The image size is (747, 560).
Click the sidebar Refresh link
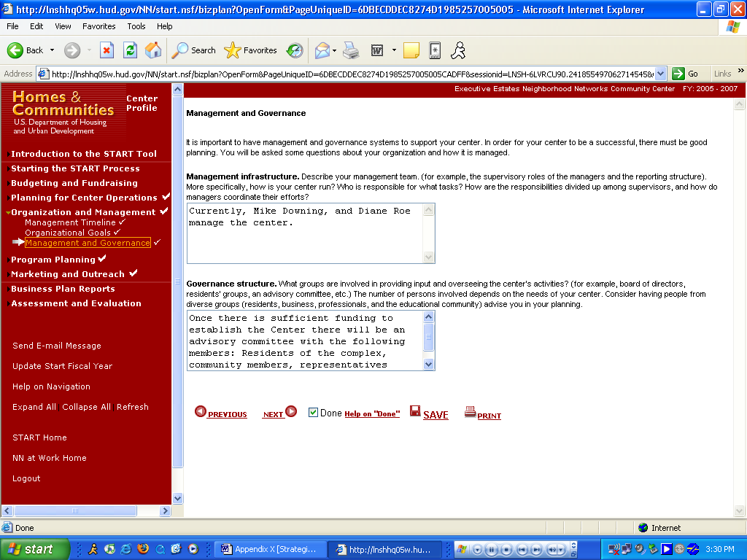133,407
